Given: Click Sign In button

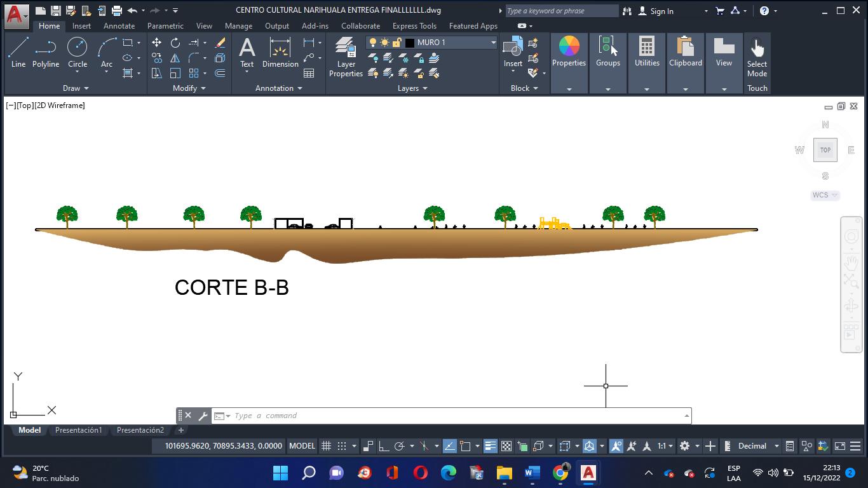Looking at the screenshot, I should [661, 11].
